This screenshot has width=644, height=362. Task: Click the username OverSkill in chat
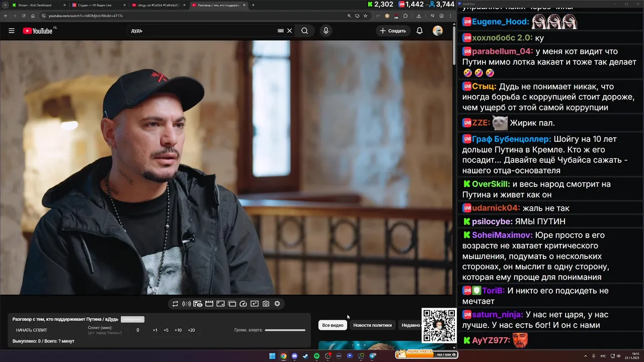(x=491, y=185)
